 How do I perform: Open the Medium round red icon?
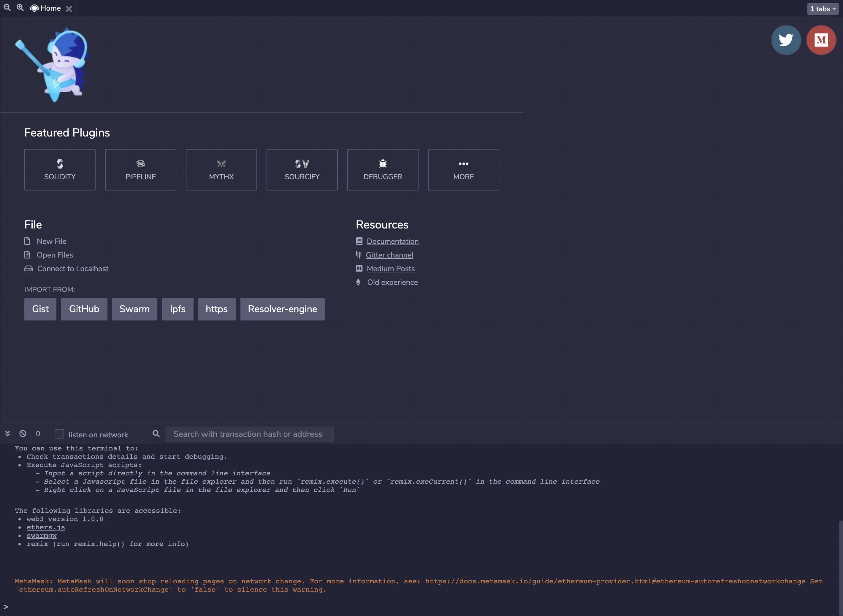coord(821,40)
